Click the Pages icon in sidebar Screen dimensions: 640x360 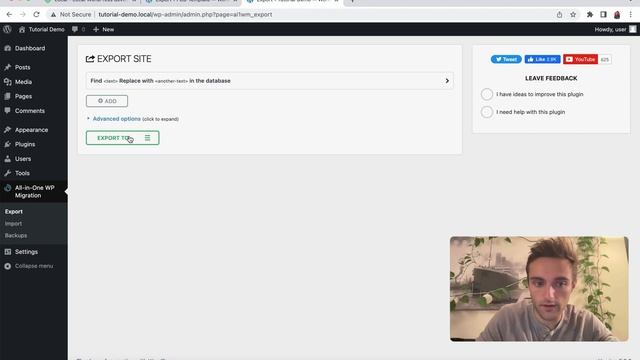8,96
